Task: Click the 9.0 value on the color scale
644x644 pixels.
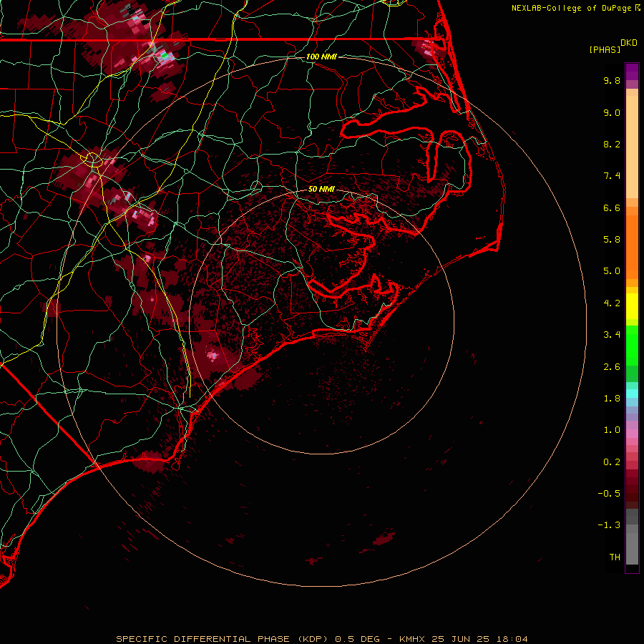Action: (612, 112)
